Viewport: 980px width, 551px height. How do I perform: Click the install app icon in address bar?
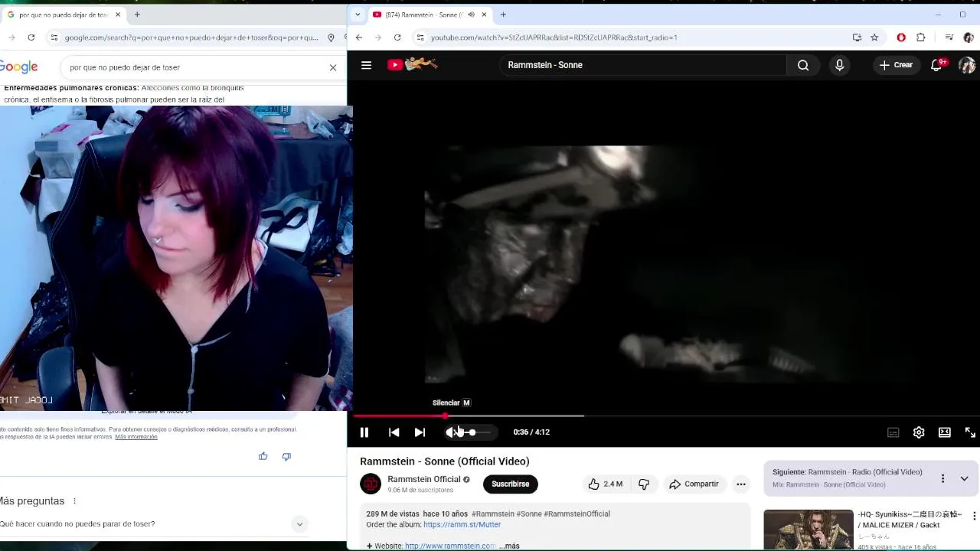click(857, 37)
